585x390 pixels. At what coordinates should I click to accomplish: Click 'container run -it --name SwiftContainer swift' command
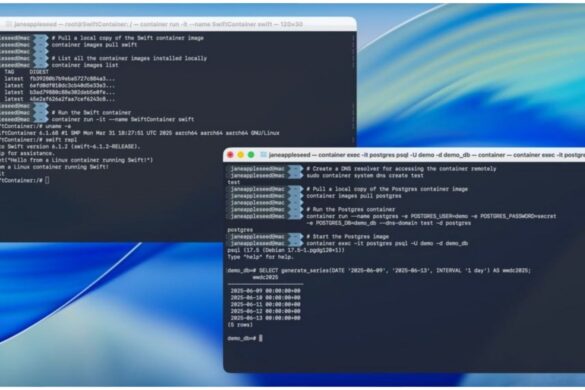[123, 119]
